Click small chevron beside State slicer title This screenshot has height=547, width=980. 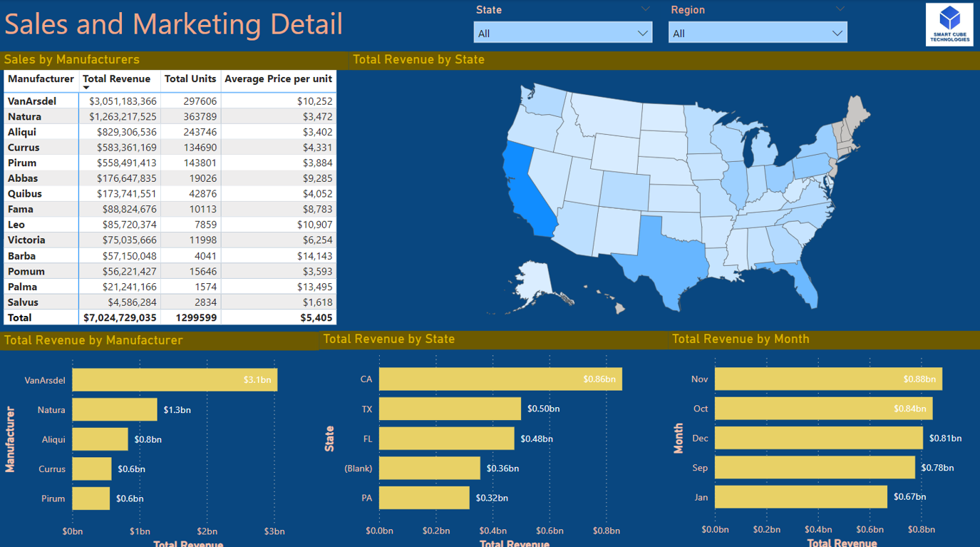(645, 9)
